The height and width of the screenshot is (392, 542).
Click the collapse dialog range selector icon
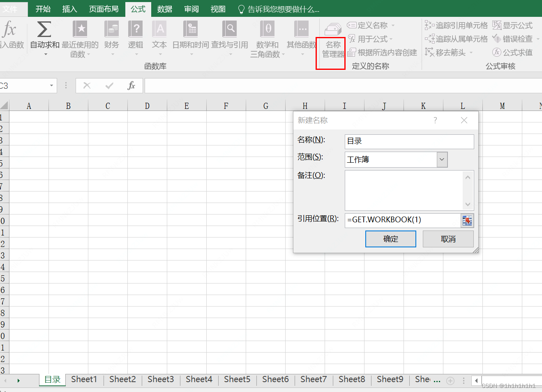point(467,221)
